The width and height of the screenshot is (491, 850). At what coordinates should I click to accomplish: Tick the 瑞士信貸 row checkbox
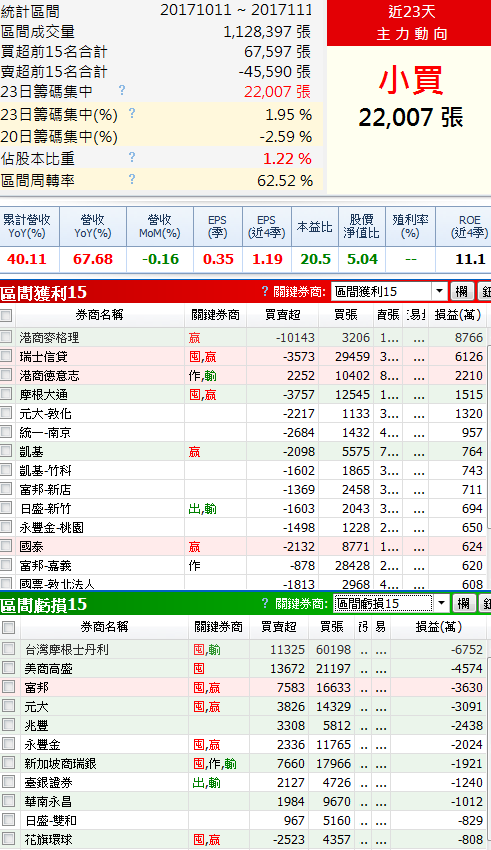coord(6,356)
